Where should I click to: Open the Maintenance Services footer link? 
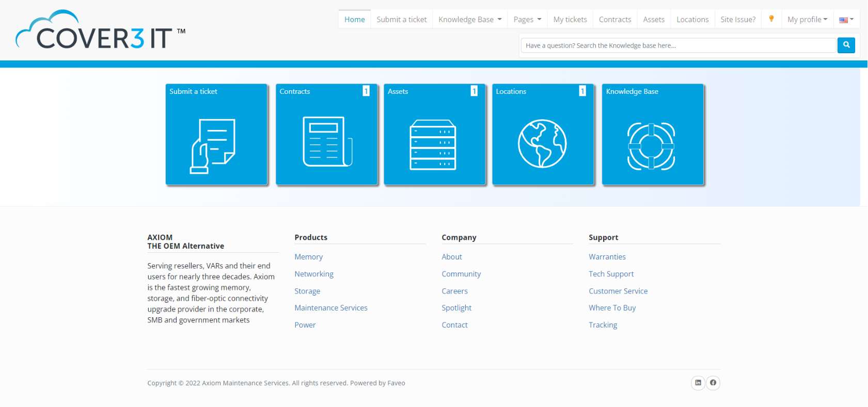pyautogui.click(x=331, y=308)
